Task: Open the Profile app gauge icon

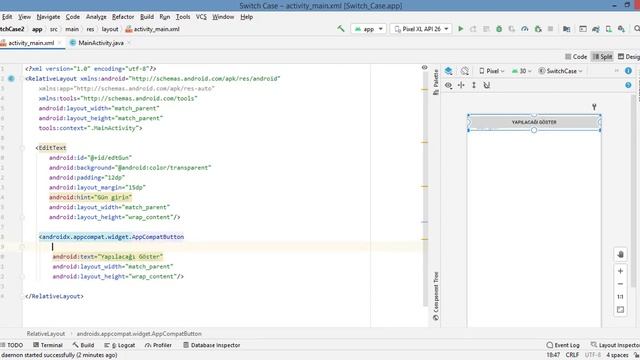Action: pyautogui.click(x=525, y=29)
